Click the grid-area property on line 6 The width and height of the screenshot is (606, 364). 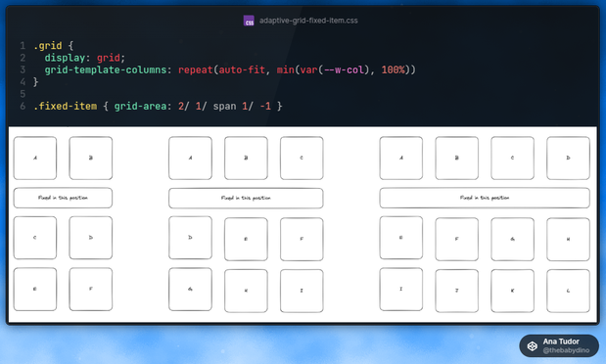[x=140, y=106]
